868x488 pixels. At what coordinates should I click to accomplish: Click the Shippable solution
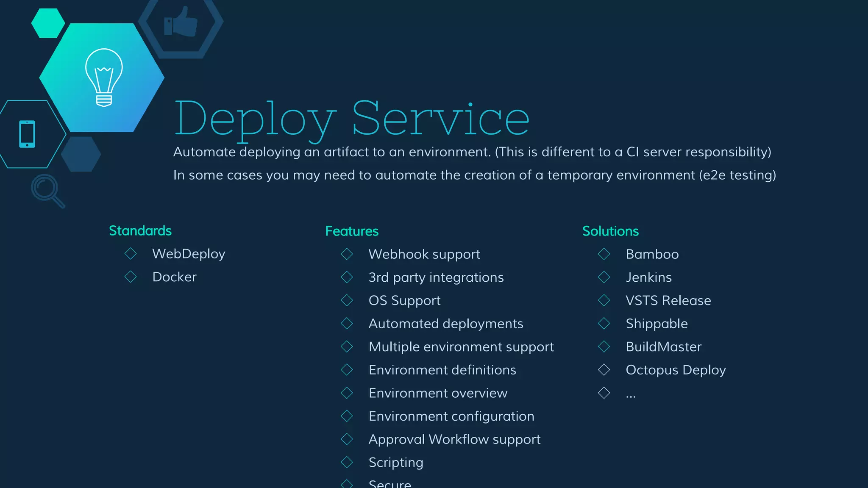pyautogui.click(x=657, y=324)
